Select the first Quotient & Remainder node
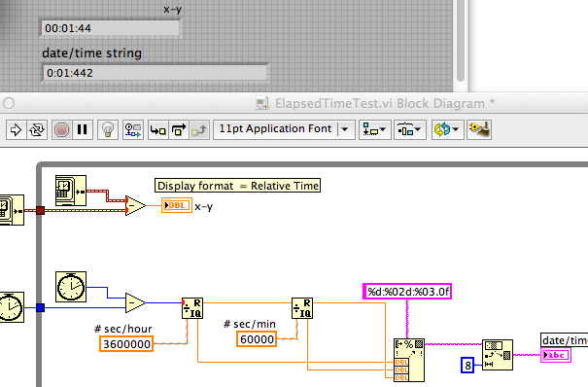Screen dimensions: 588x387 pos(192,308)
